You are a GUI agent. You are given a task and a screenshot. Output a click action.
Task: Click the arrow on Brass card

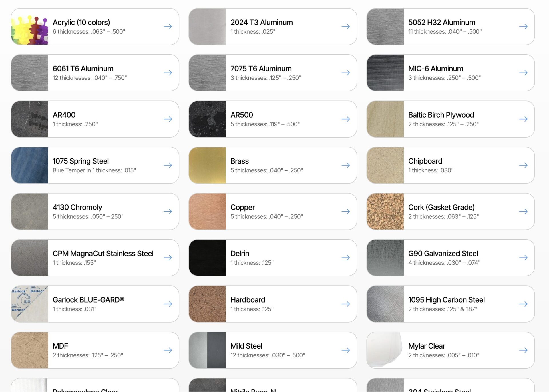click(x=346, y=165)
